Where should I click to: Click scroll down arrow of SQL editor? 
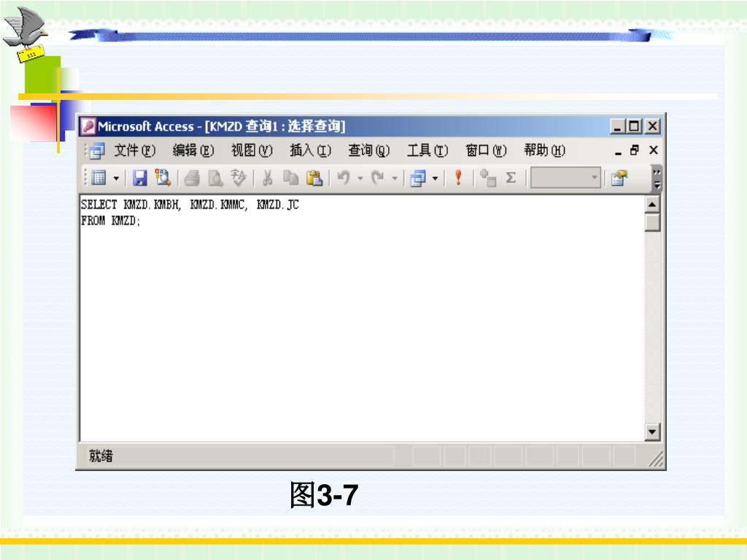point(652,432)
